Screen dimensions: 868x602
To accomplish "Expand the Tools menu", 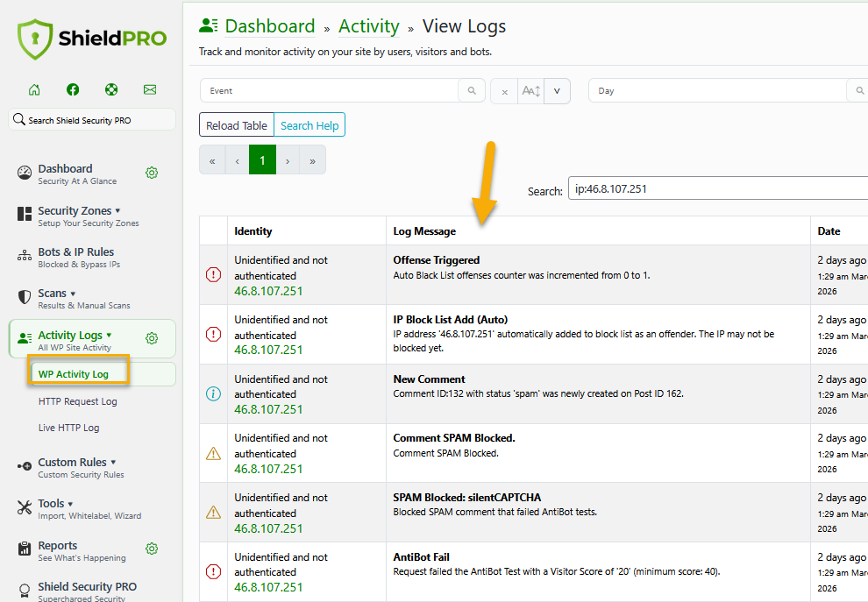I will click(70, 504).
